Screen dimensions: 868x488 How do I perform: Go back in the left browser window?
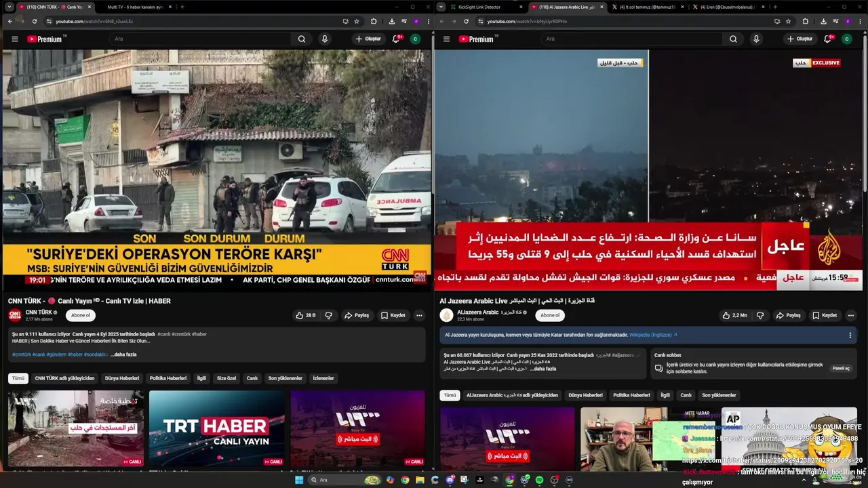click(9, 21)
